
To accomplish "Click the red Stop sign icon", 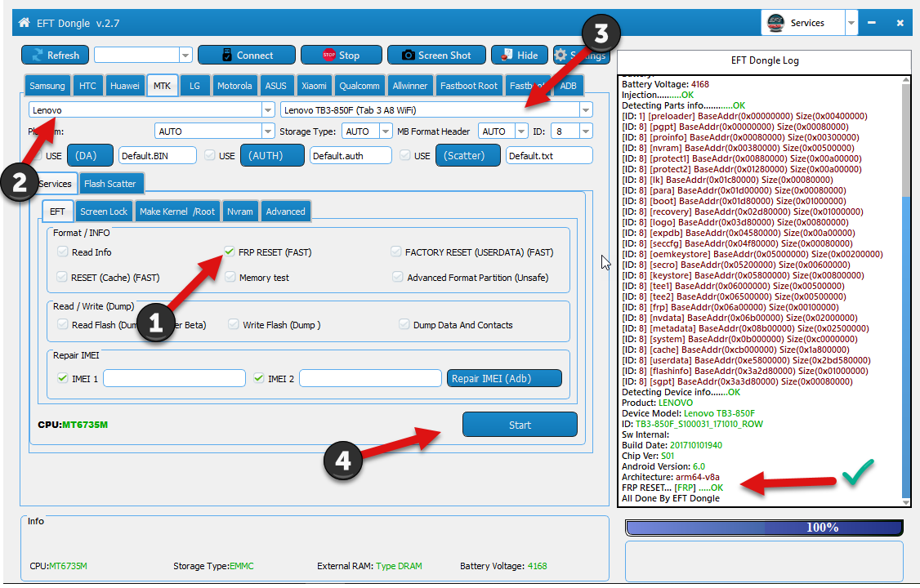I will [329, 55].
